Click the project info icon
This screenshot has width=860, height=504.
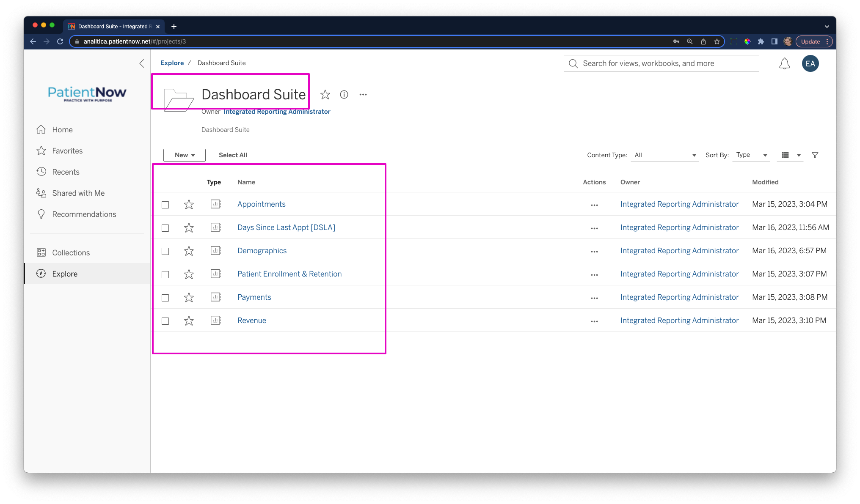pyautogui.click(x=344, y=94)
